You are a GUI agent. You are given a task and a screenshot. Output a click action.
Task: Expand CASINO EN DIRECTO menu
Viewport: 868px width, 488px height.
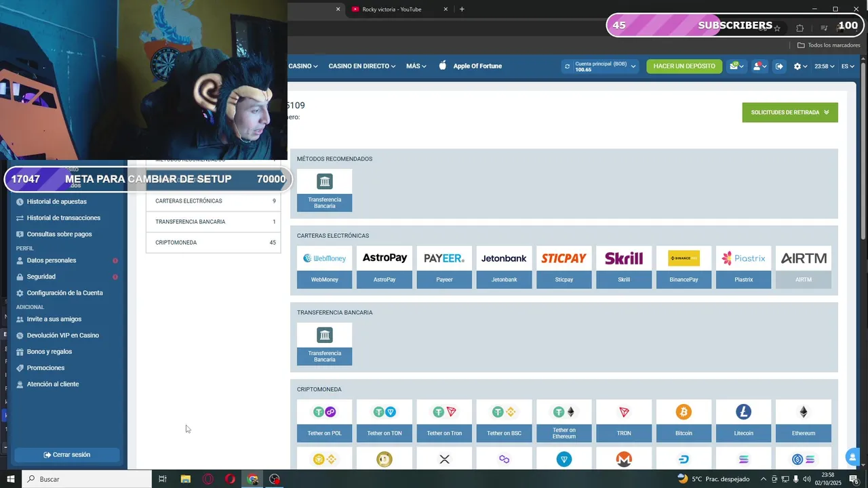pyautogui.click(x=363, y=66)
